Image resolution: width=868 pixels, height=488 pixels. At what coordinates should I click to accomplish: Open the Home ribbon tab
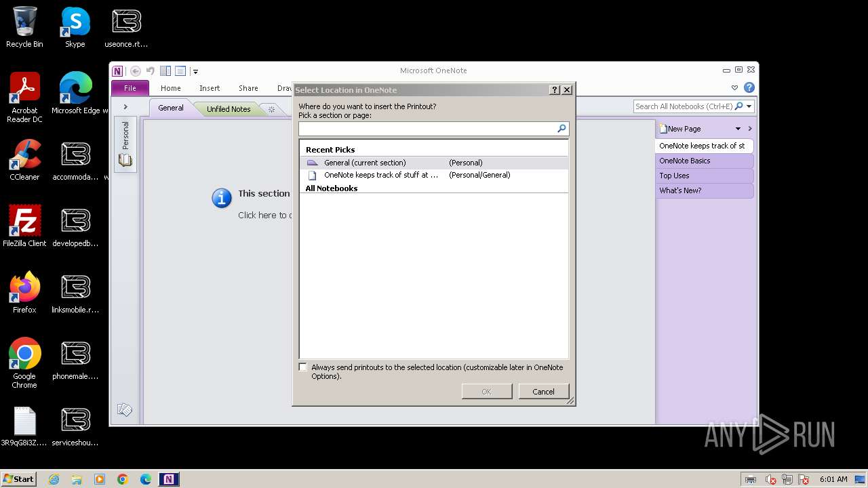point(170,88)
